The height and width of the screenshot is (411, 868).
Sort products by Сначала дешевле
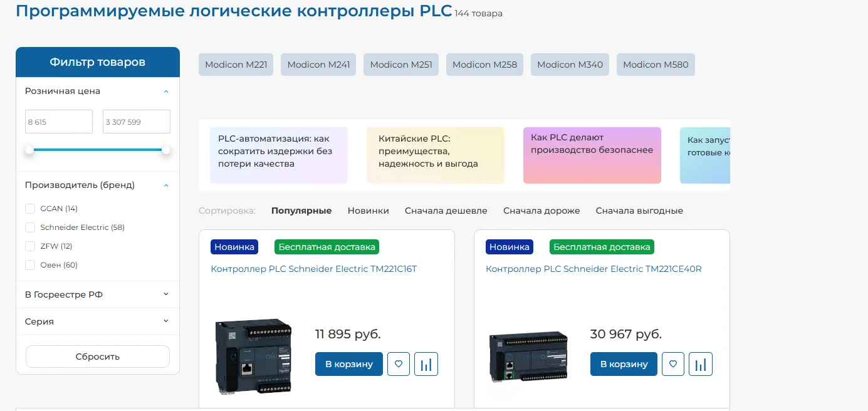click(446, 211)
